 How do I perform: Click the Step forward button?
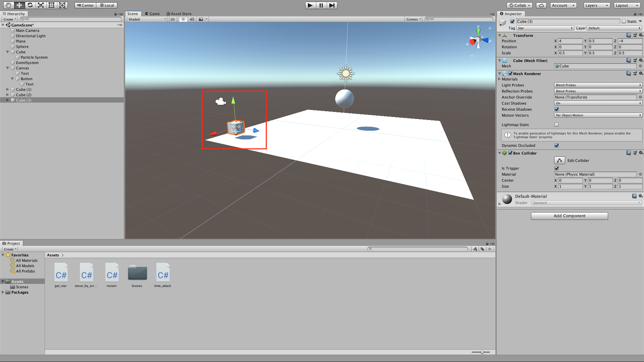click(x=332, y=5)
